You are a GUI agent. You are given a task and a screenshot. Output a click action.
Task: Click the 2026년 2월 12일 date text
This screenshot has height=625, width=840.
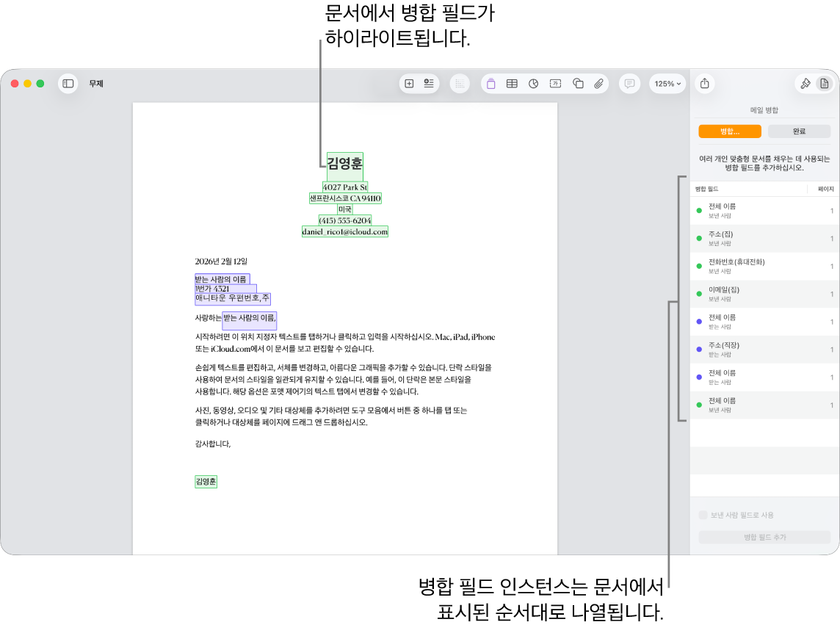(x=221, y=261)
